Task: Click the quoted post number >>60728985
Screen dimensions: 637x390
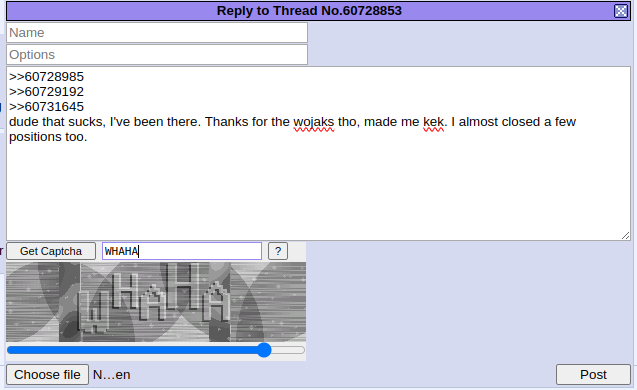Action: (x=46, y=77)
